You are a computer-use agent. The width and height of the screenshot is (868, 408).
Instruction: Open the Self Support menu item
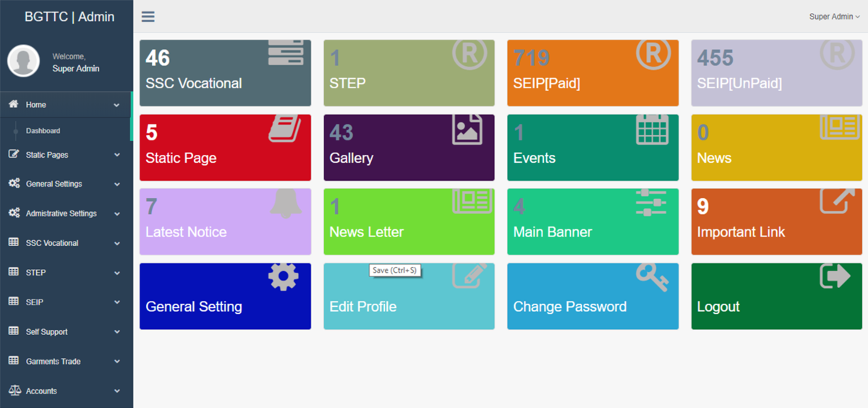(66, 332)
